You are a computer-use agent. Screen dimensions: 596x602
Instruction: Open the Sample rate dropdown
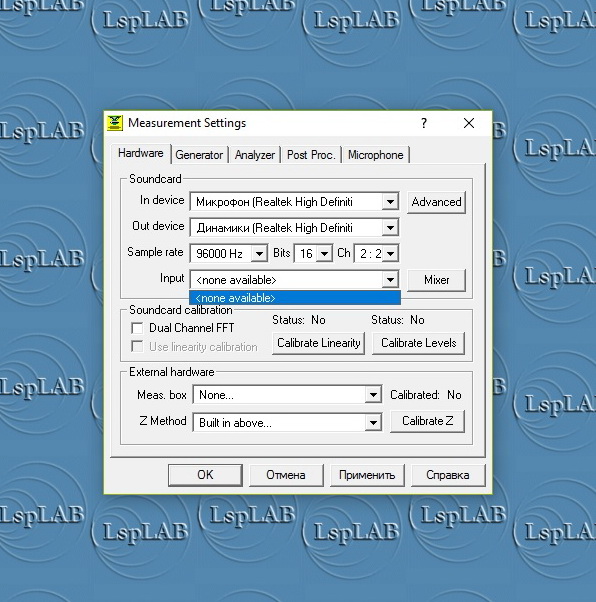pos(259,253)
